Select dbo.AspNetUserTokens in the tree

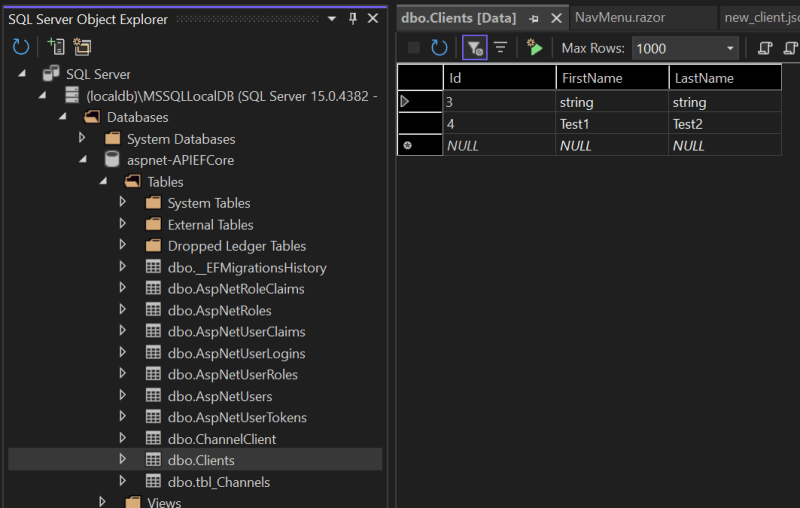[237, 418]
